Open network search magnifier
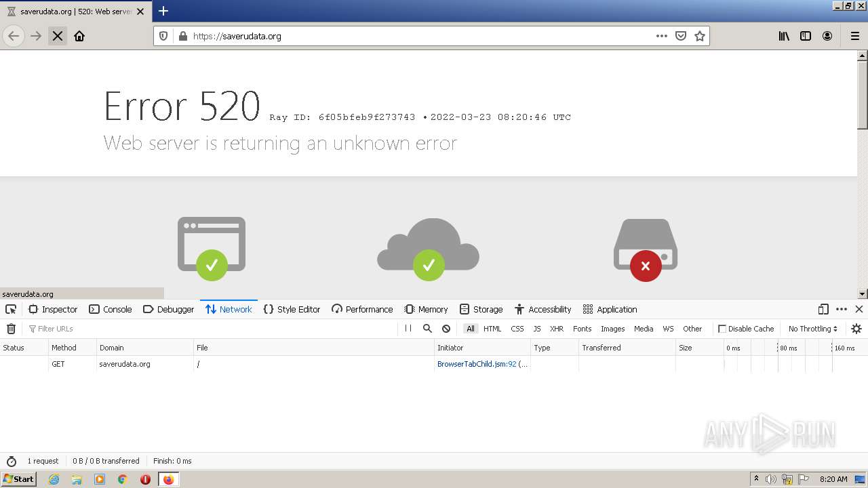The height and width of the screenshot is (488, 868). pos(427,328)
